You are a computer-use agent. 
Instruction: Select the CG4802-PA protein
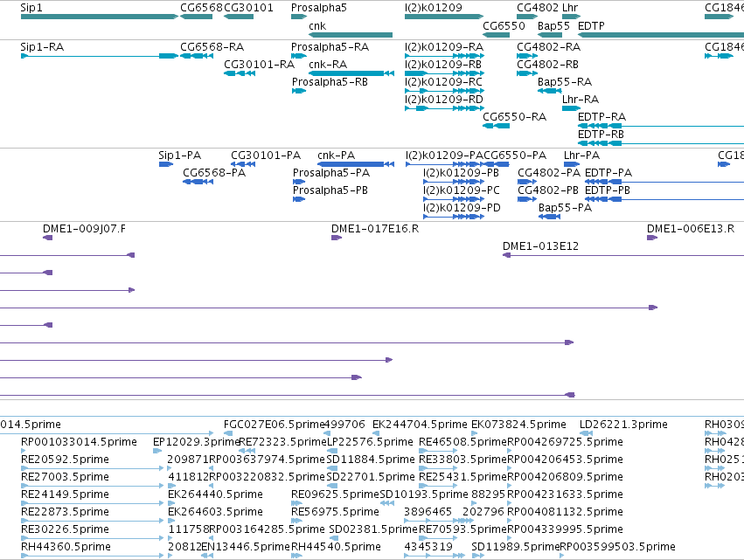527,182
